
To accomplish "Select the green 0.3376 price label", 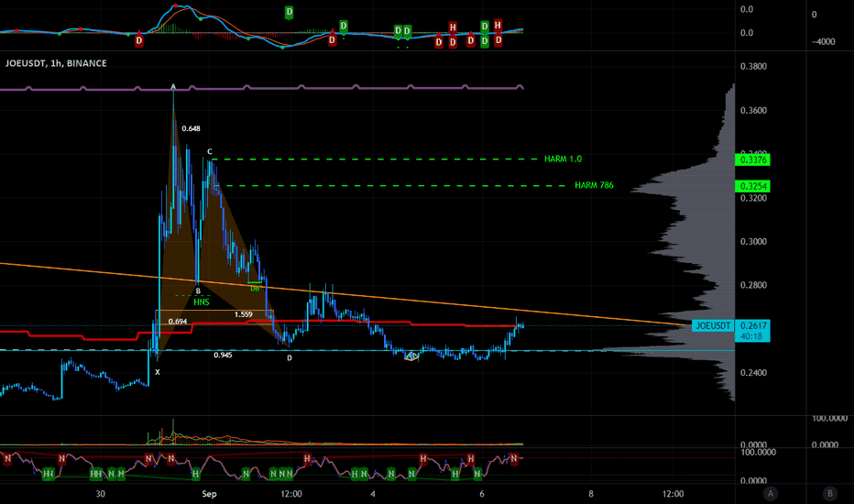I will pos(752,159).
